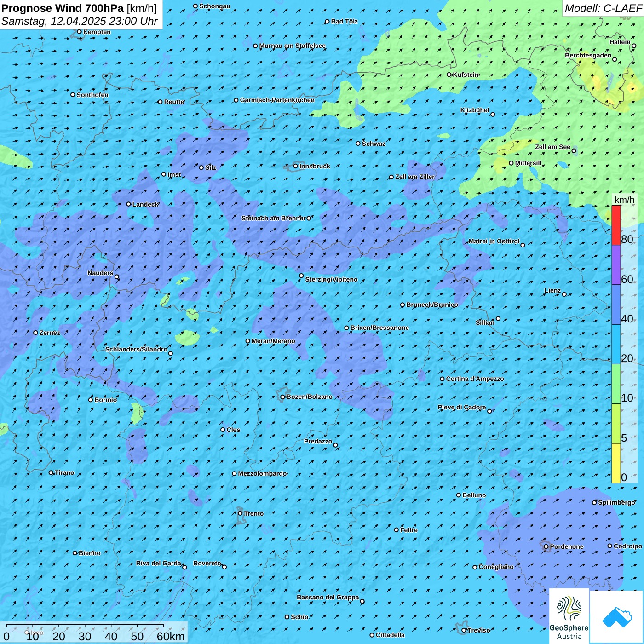This screenshot has height=644, width=644.
Task: Click the Kufstein marker circle
Action: click(x=449, y=75)
